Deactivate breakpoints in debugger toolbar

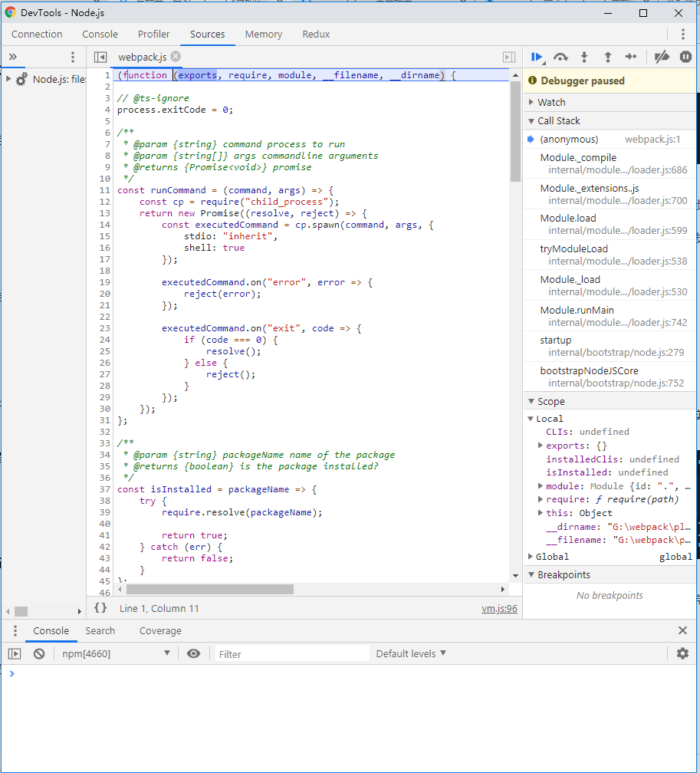(661, 57)
